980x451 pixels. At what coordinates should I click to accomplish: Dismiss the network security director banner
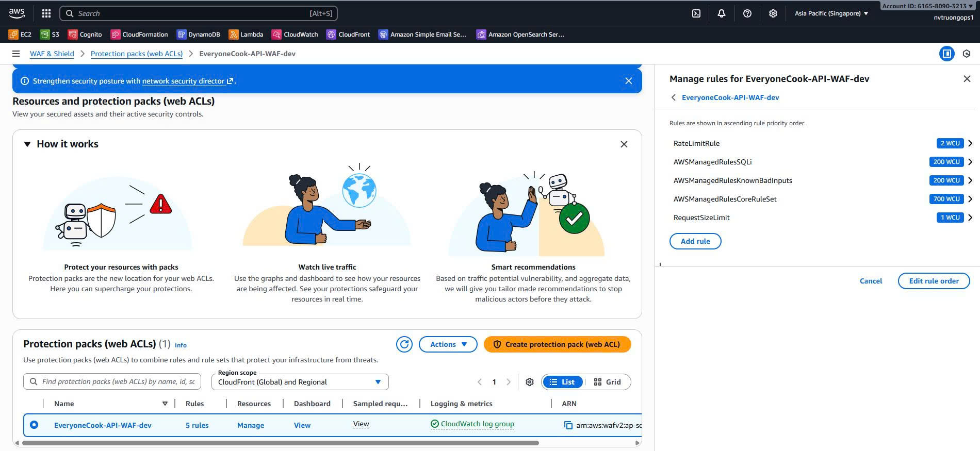(628, 81)
